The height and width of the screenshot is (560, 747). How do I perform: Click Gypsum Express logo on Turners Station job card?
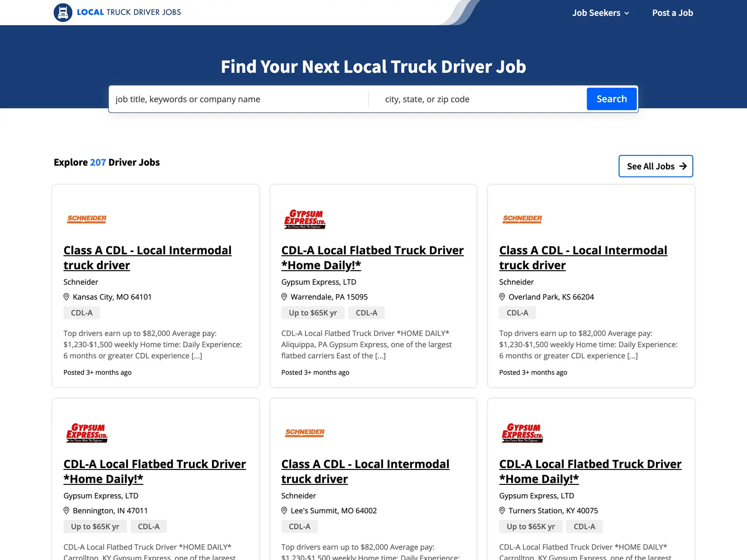522,433
